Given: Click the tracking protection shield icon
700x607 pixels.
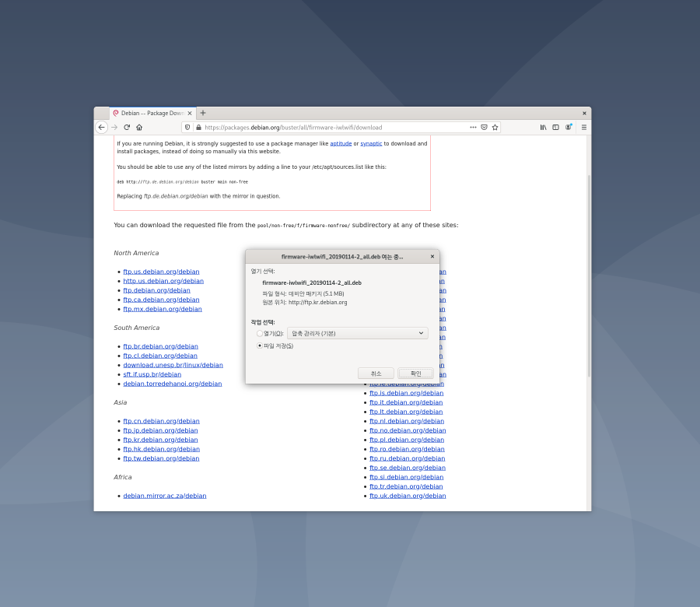Looking at the screenshot, I should click(x=187, y=128).
